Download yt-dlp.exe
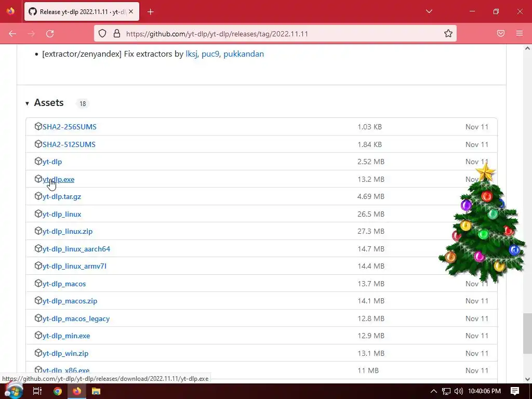532x399 pixels. click(58, 179)
